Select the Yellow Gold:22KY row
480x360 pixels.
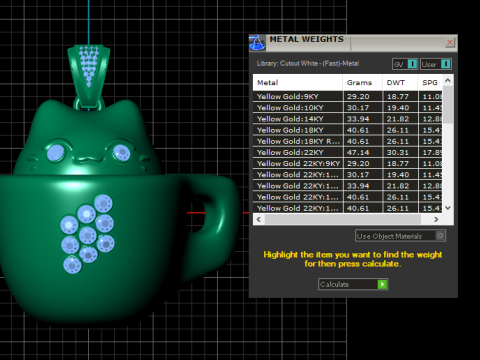(x=348, y=152)
